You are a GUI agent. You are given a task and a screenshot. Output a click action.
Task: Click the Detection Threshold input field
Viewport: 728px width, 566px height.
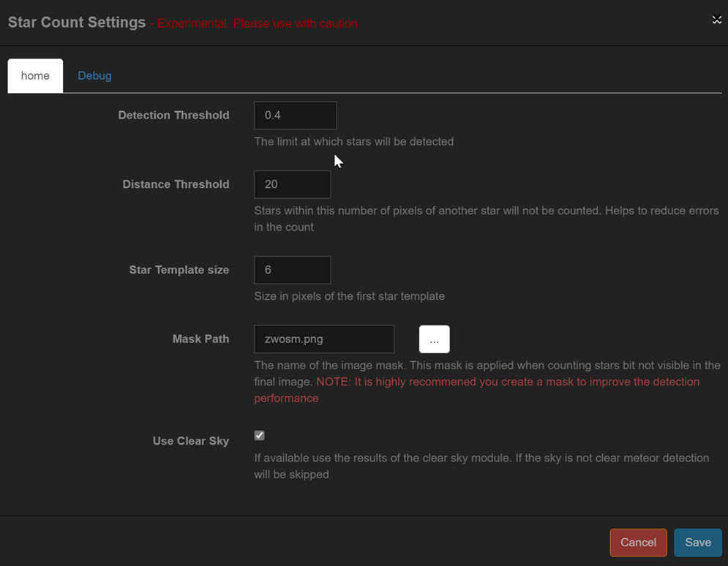(x=295, y=115)
